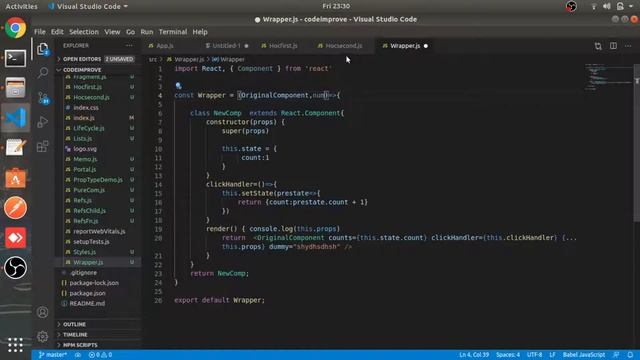This screenshot has height=360, width=640.
Task: Split the editor to the right
Action: point(613,46)
